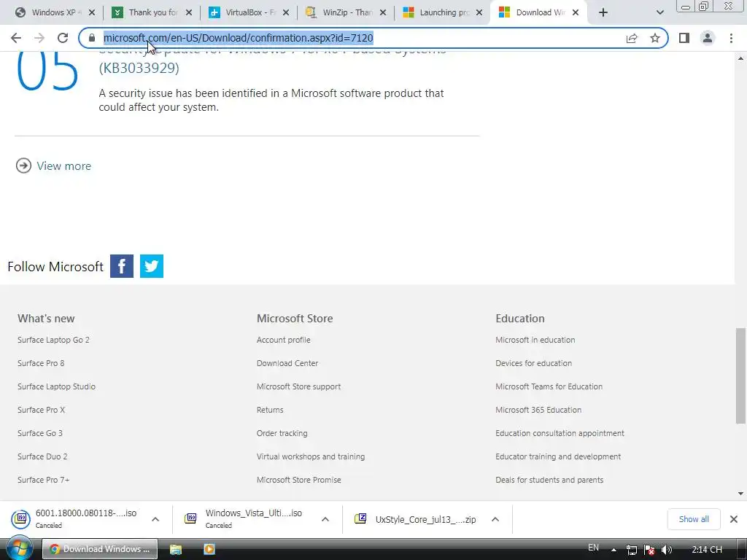Open Surface Go 3 link
This screenshot has width=747, height=560.
point(40,433)
